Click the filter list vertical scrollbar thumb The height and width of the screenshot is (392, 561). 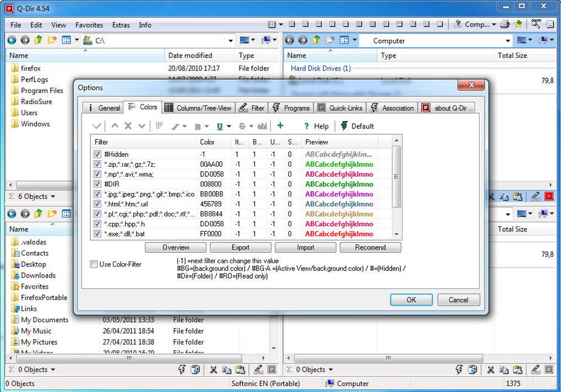(396, 176)
